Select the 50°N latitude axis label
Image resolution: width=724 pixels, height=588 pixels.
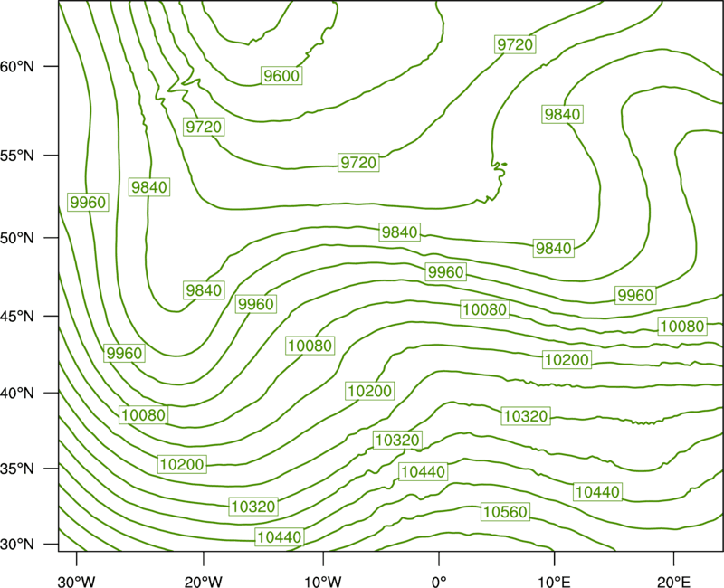17,238
